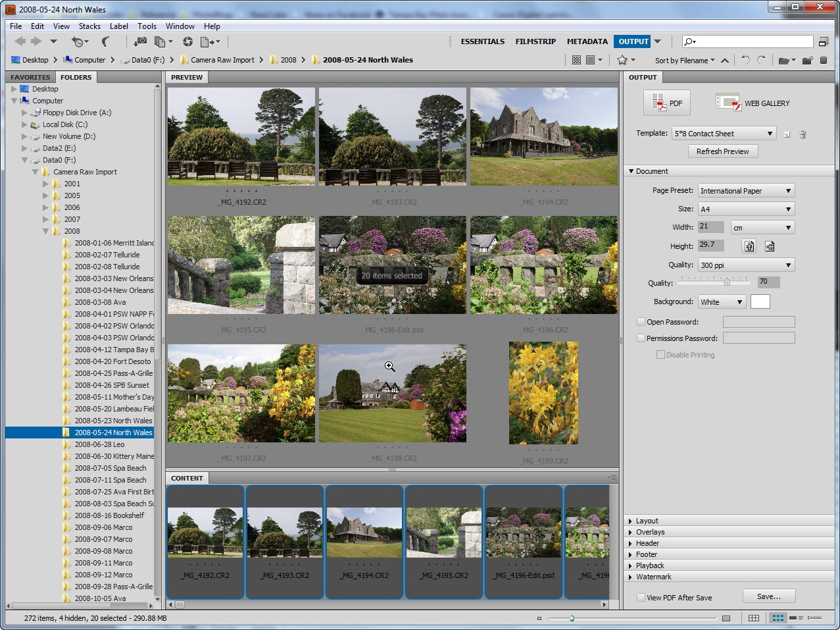Open Sort by Filename dropdown
The height and width of the screenshot is (630, 840).
[685, 61]
